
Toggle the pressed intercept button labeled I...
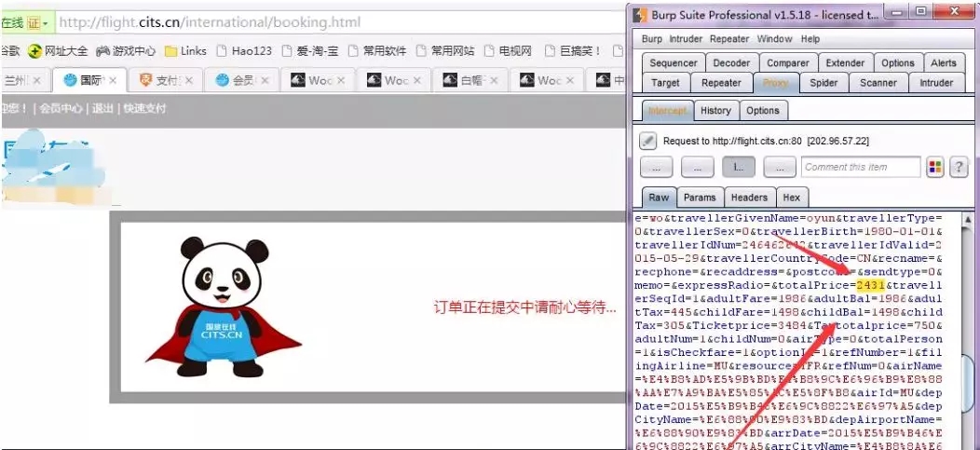tap(738, 167)
